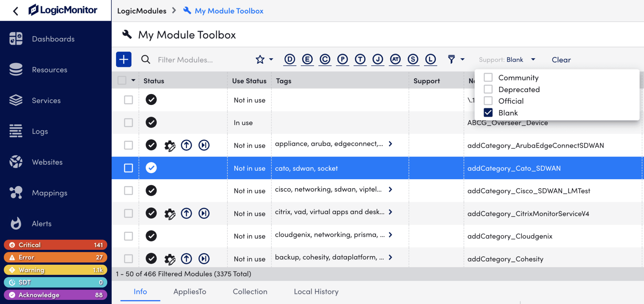644x304 pixels.
Task: Click the D datasource filter icon
Action: [x=290, y=59]
